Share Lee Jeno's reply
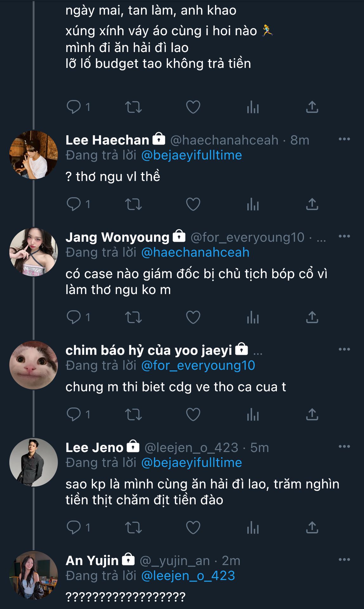Screen dimensions: 364x609 (x=312, y=527)
